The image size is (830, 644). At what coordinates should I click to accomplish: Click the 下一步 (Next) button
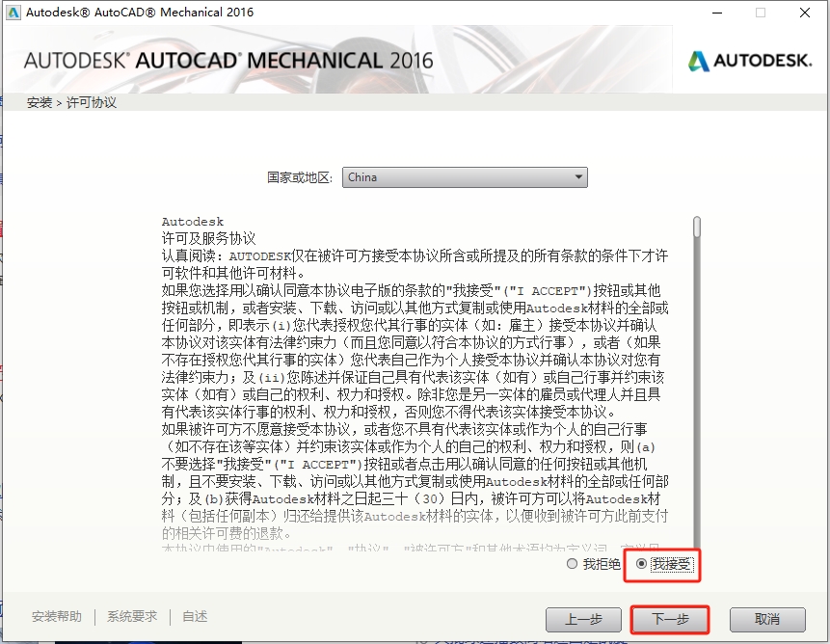670,619
